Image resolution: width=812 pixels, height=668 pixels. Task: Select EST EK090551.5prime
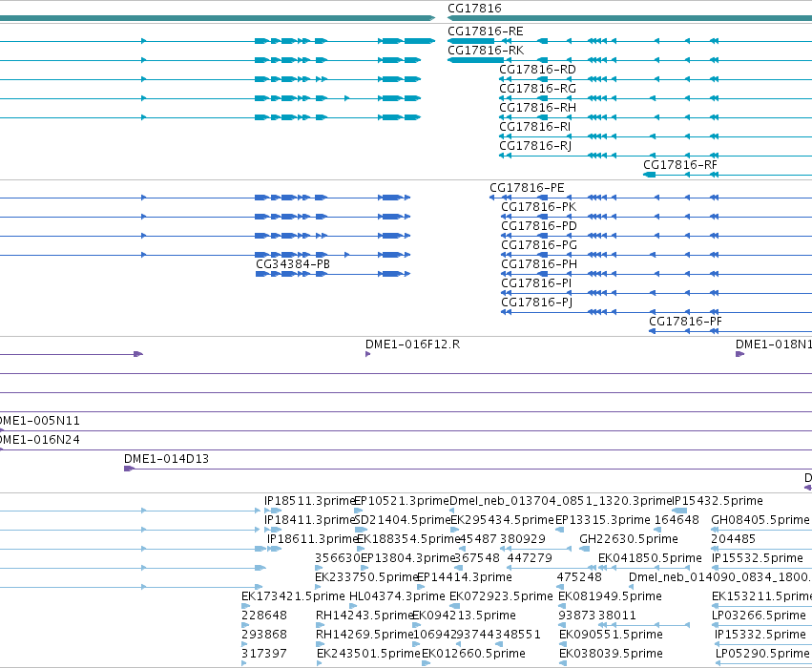pyautogui.click(x=611, y=636)
